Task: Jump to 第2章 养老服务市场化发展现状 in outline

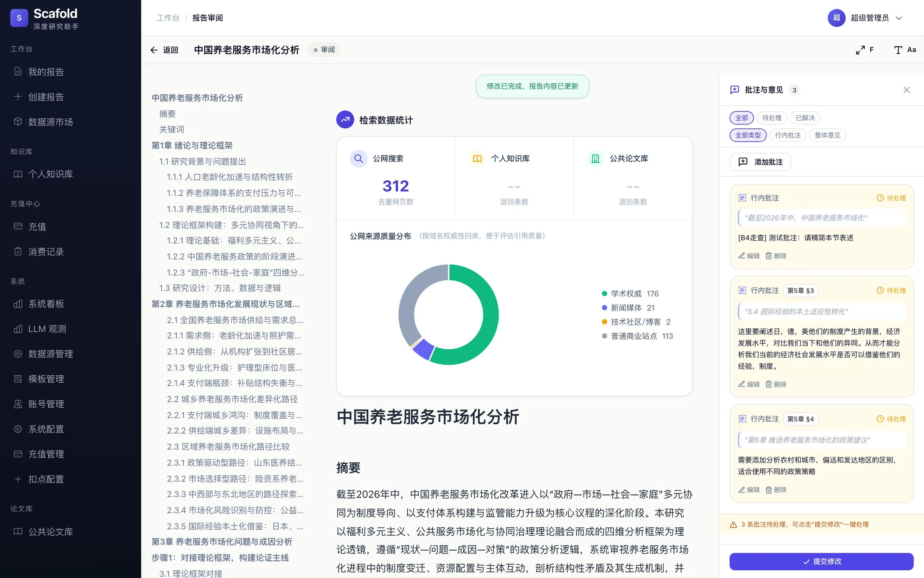Action: pyautogui.click(x=226, y=304)
